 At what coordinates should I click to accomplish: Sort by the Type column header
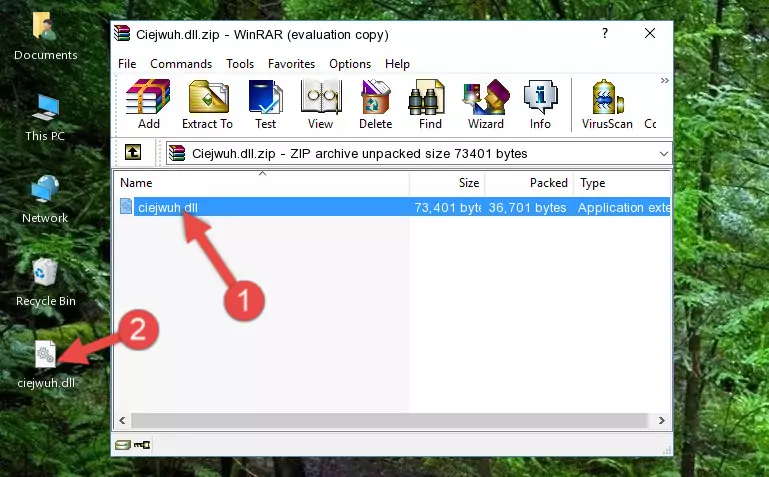[622, 183]
